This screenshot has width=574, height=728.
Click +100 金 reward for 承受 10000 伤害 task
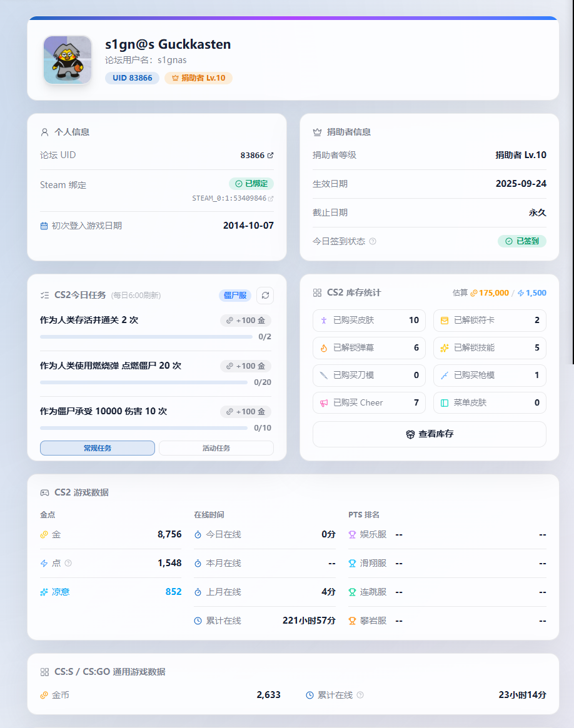click(x=246, y=411)
